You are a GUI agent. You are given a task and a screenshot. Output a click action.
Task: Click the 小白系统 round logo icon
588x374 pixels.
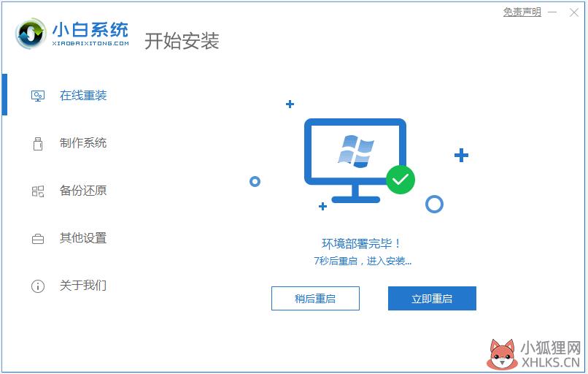31,34
